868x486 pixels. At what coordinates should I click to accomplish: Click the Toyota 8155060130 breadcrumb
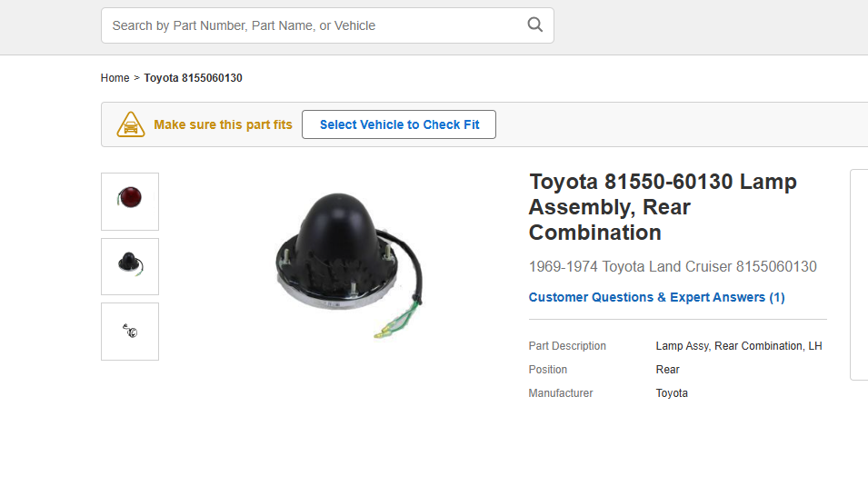coord(193,78)
